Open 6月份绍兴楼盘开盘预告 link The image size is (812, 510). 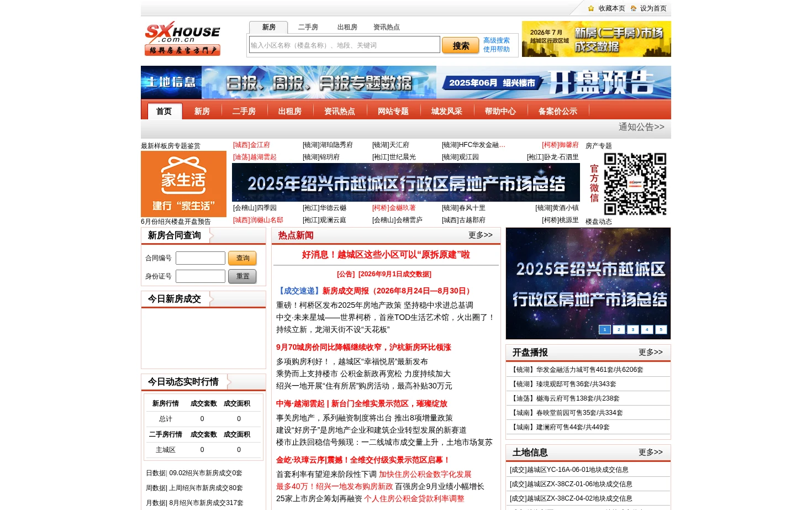(176, 222)
